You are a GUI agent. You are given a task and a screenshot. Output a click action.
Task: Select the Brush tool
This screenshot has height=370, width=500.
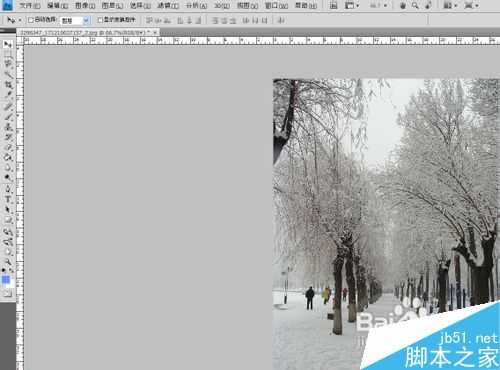point(8,116)
